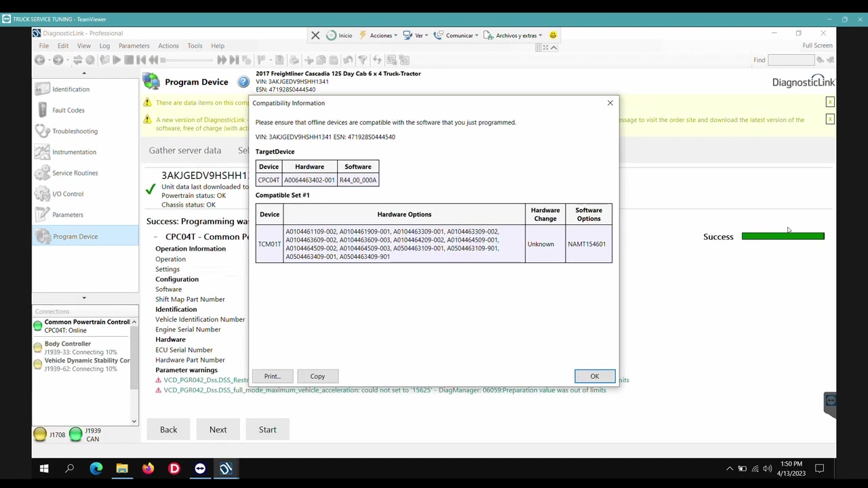Viewport: 868px width, 488px height.
Task: Collapse the sidebar using the top arrow
Action: click(84, 73)
